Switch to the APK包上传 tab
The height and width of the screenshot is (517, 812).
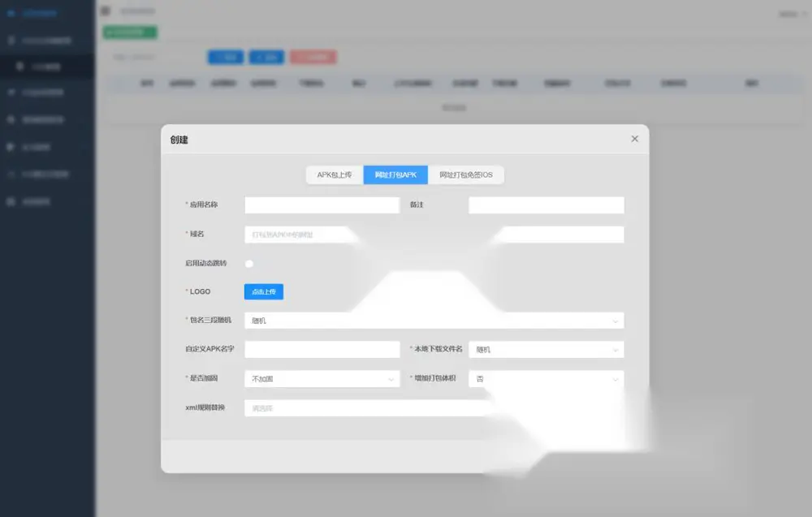pyautogui.click(x=335, y=175)
